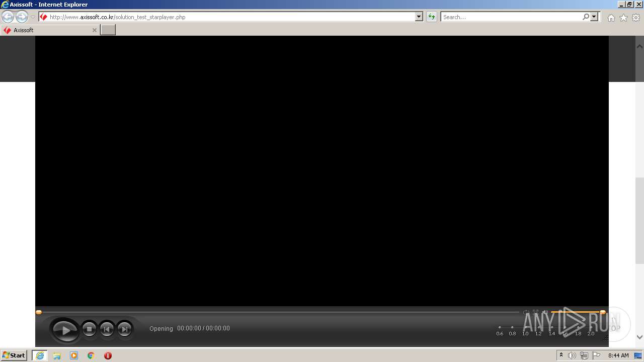The image size is (644, 362).
Task: Click the Show Desktop button
Action: [x=638, y=355]
